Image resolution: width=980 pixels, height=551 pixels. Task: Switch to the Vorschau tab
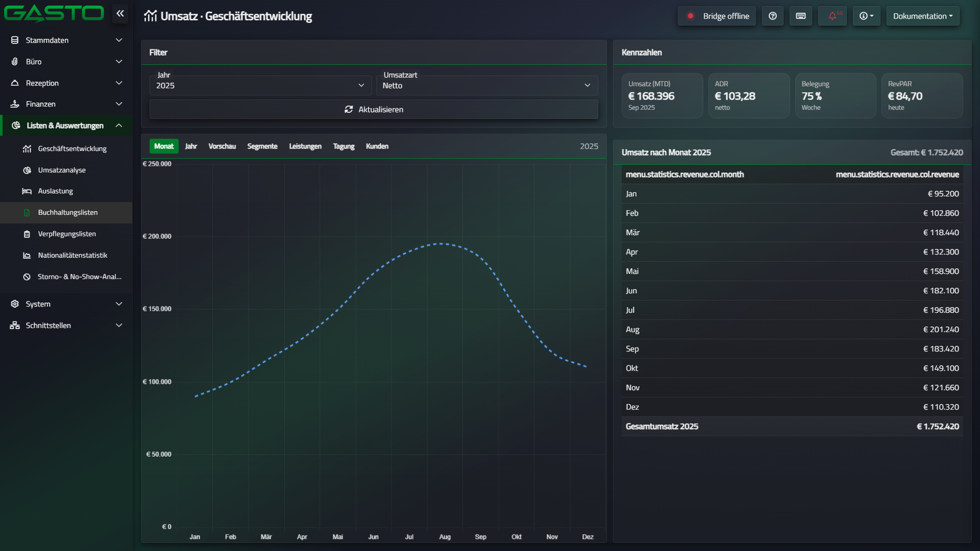pos(222,146)
